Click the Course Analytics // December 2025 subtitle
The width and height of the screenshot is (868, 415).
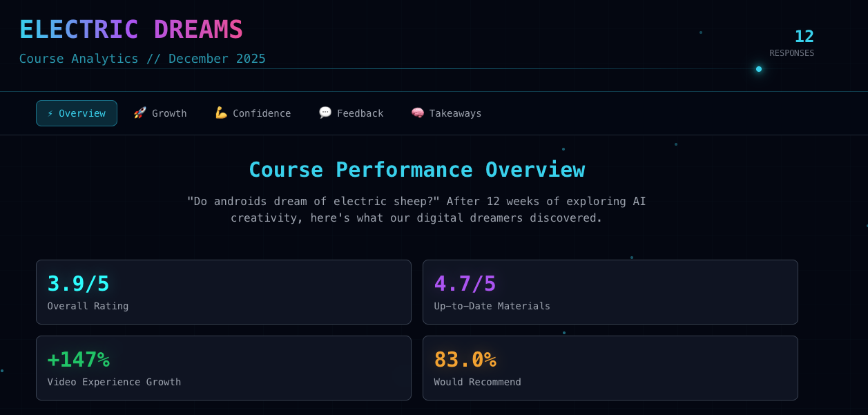click(142, 59)
